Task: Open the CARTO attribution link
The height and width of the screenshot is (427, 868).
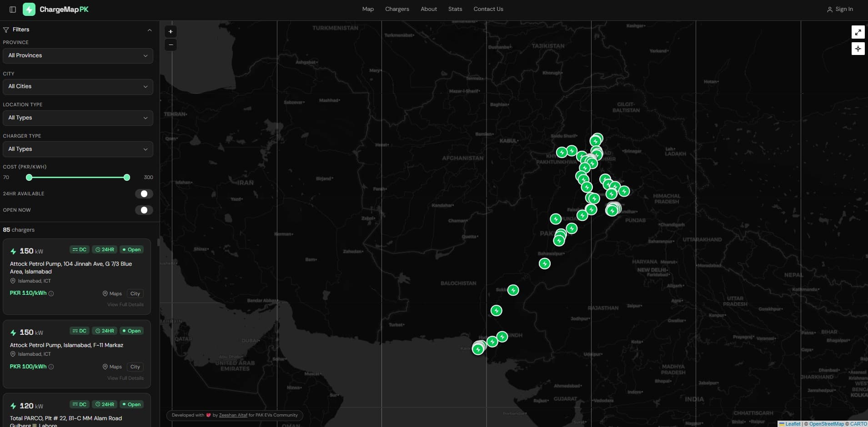Action: point(858,424)
